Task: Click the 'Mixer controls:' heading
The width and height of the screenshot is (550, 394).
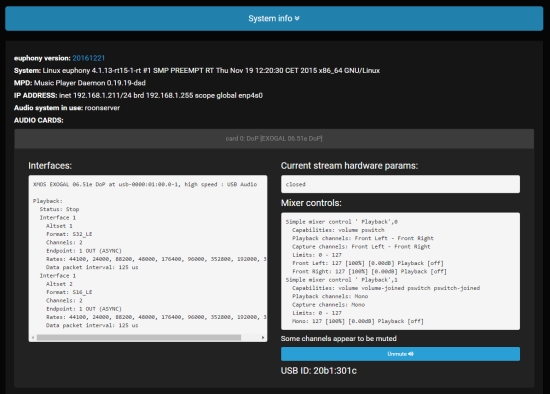Action: click(311, 203)
